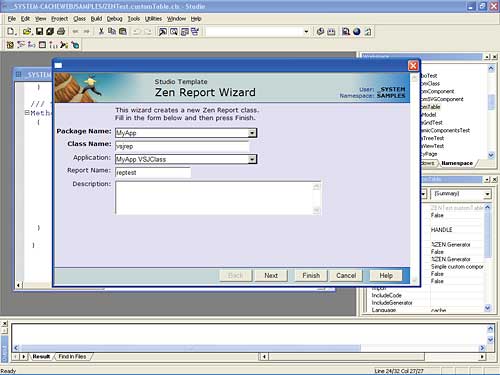Click the Open file toolbar icon

point(27,32)
